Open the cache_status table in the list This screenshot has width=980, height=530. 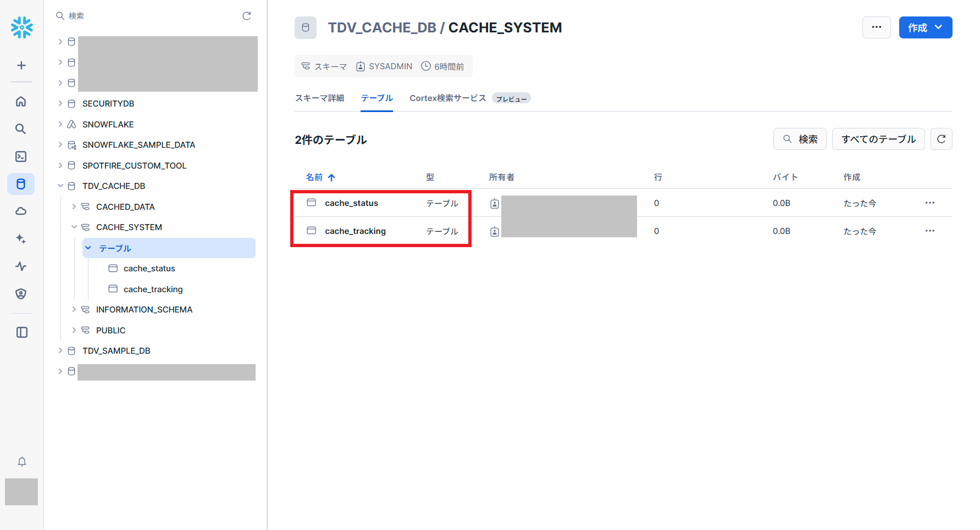pyautogui.click(x=351, y=203)
